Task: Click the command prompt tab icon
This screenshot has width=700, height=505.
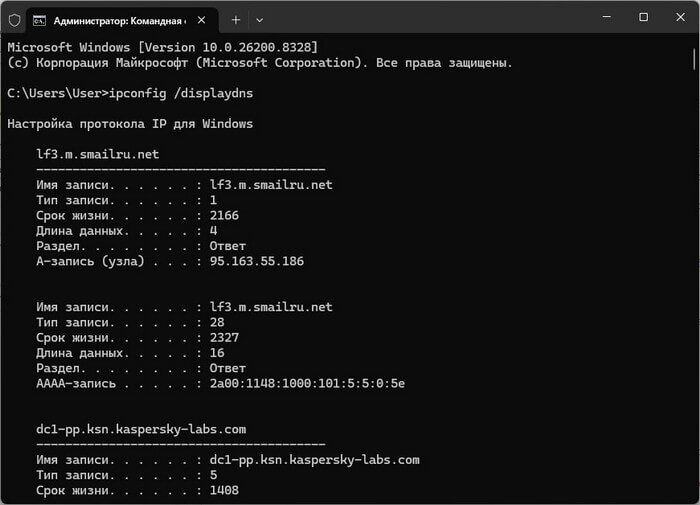Action: pos(39,21)
